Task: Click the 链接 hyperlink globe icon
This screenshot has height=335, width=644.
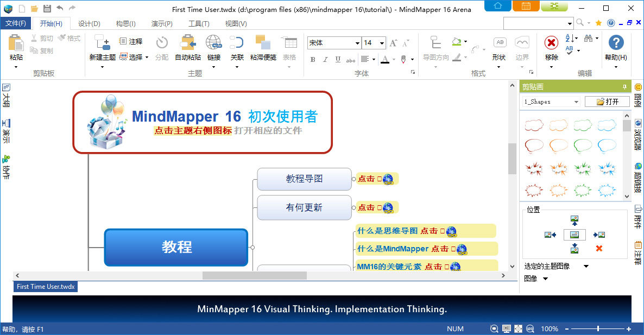Action: pyautogui.click(x=213, y=42)
